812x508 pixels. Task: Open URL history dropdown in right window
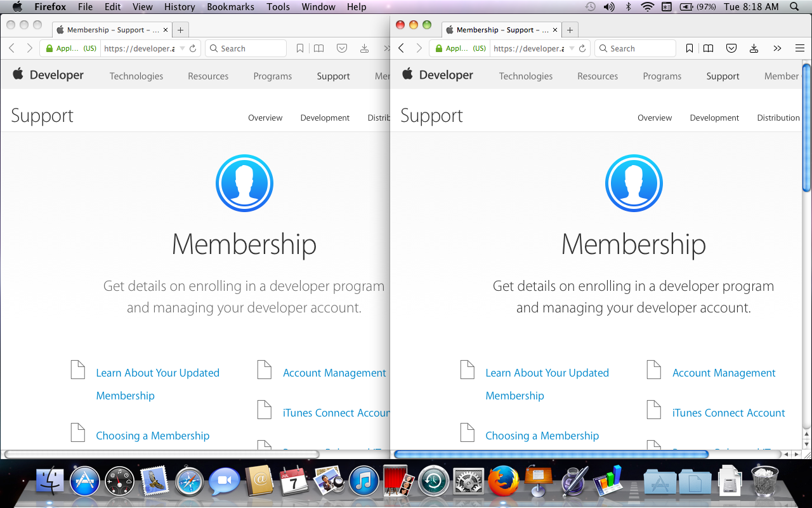[x=572, y=48]
